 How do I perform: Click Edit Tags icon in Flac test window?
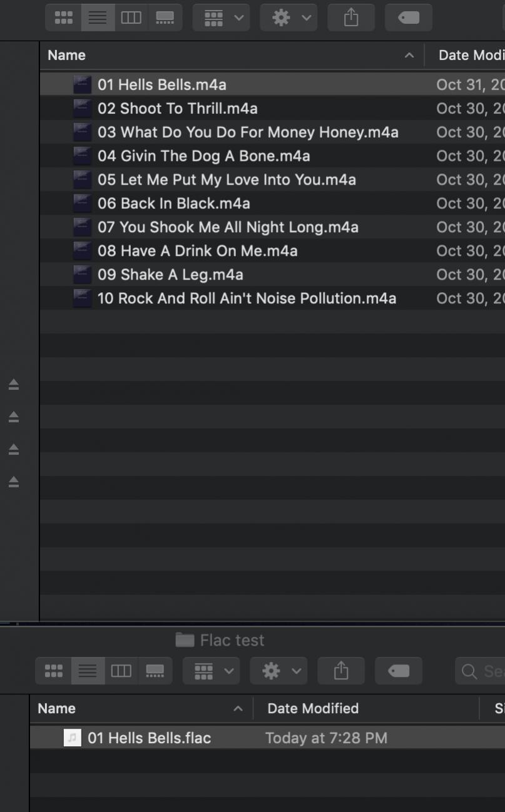tap(399, 671)
